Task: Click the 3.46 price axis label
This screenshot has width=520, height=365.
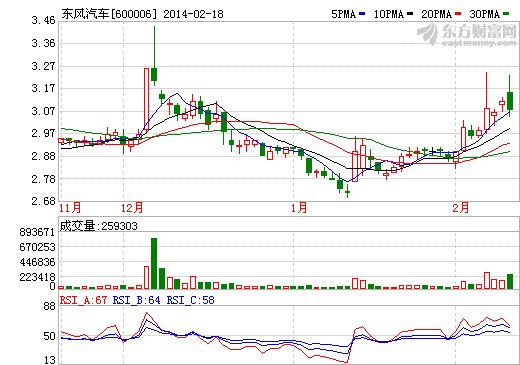Action: (43, 21)
